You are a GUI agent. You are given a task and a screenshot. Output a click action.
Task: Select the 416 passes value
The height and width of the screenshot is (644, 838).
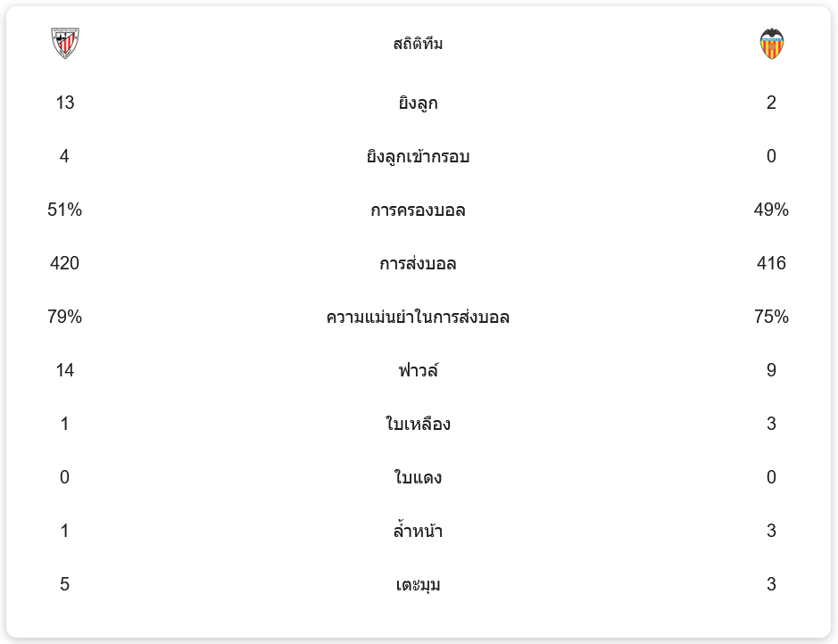771,263
